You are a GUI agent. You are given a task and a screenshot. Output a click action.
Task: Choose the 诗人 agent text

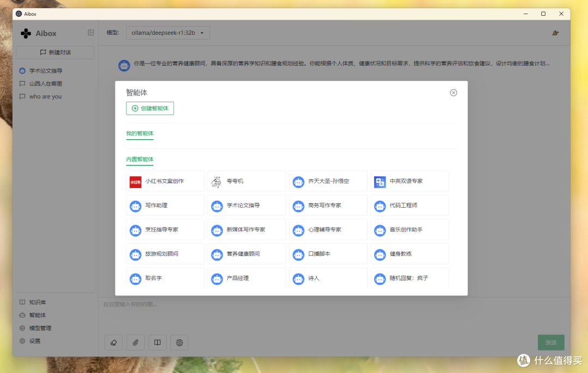[314, 278]
